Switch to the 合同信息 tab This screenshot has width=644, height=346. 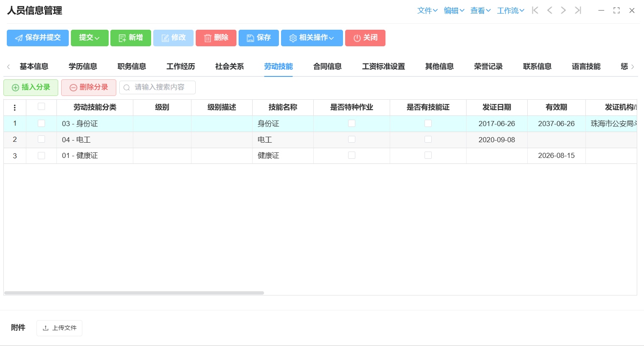[x=327, y=66]
